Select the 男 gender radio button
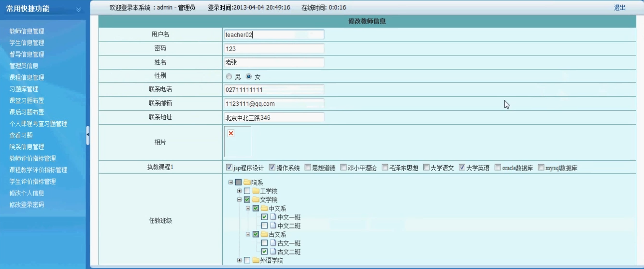Viewport: 644px width, 269px height. (229, 76)
